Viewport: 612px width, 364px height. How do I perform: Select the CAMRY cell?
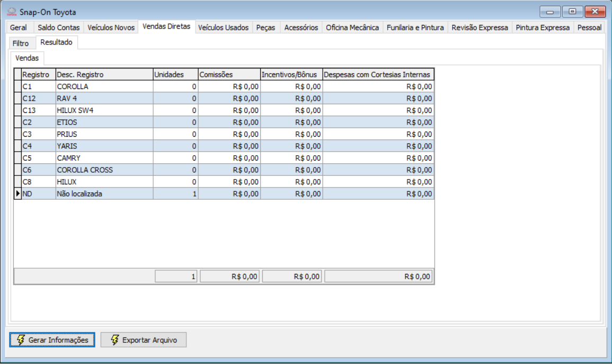tap(104, 158)
